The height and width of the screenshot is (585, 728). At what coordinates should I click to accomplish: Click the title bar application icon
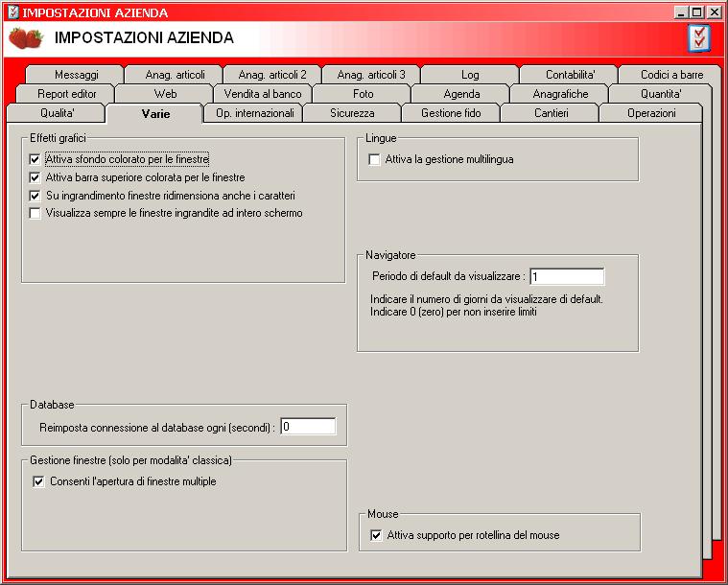[14, 12]
